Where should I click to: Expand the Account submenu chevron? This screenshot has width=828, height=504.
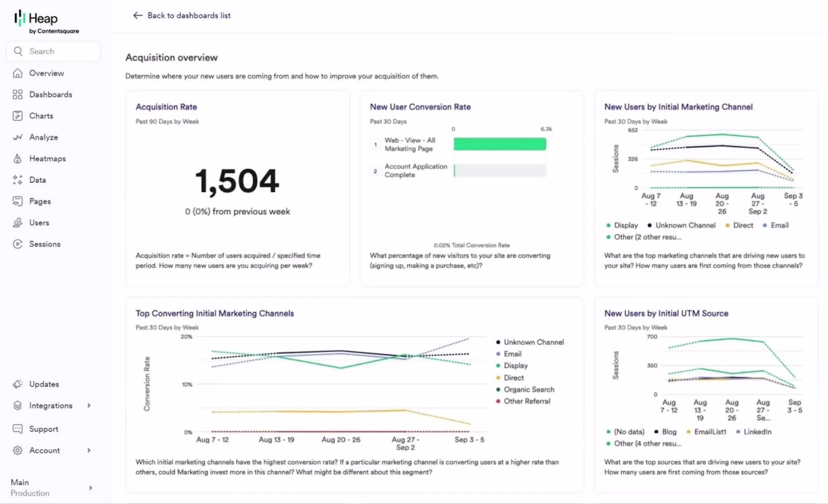(x=89, y=450)
